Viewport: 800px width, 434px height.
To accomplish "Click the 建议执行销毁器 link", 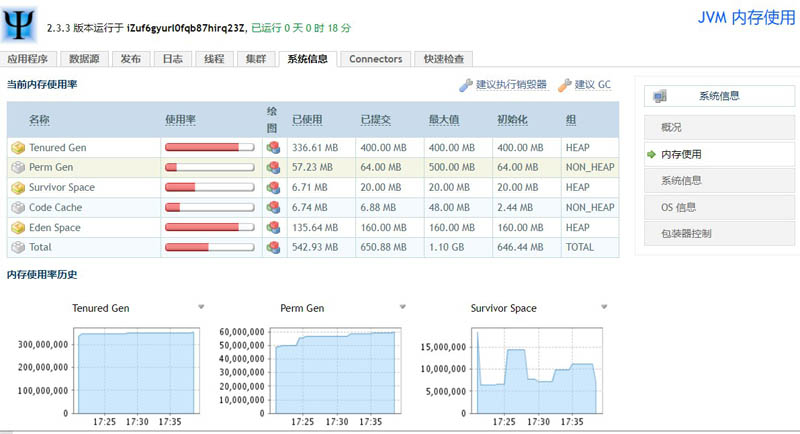I will [x=511, y=85].
